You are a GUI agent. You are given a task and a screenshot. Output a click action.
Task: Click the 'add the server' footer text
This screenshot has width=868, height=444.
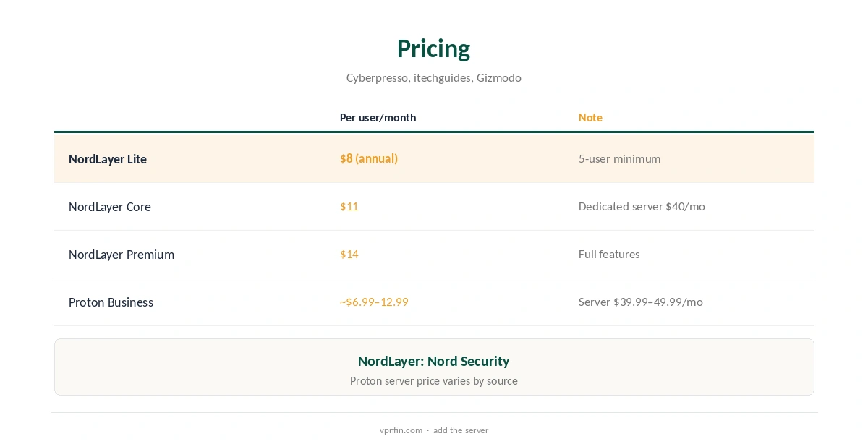tap(461, 430)
